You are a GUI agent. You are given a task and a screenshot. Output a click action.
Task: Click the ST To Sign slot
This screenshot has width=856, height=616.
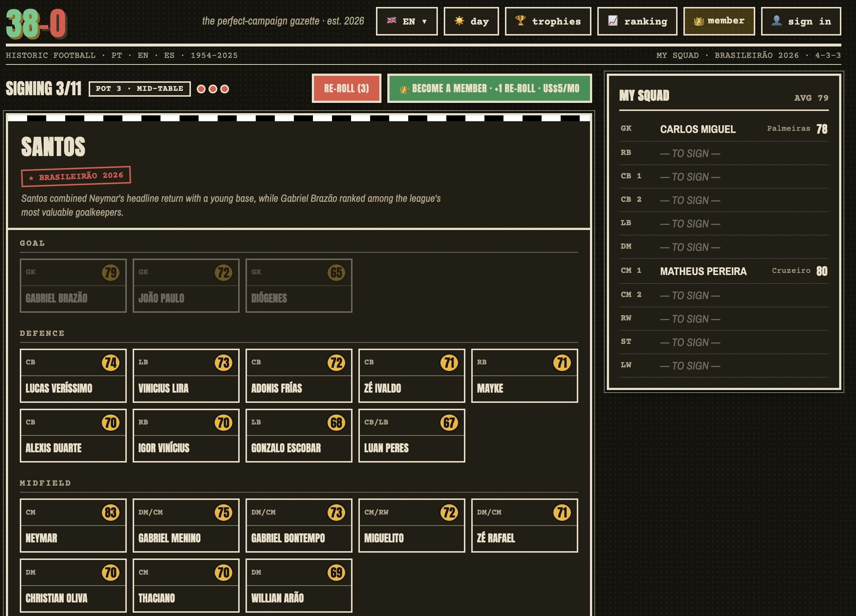(x=724, y=342)
